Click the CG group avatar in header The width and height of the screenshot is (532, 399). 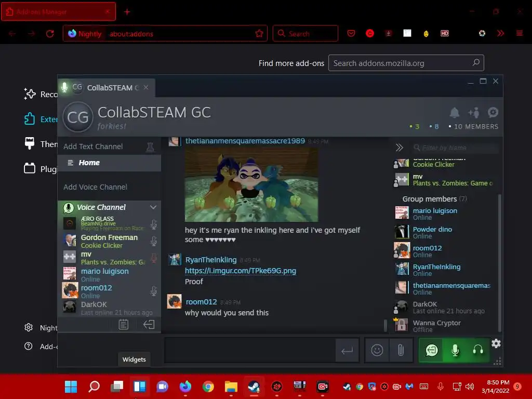(78, 117)
